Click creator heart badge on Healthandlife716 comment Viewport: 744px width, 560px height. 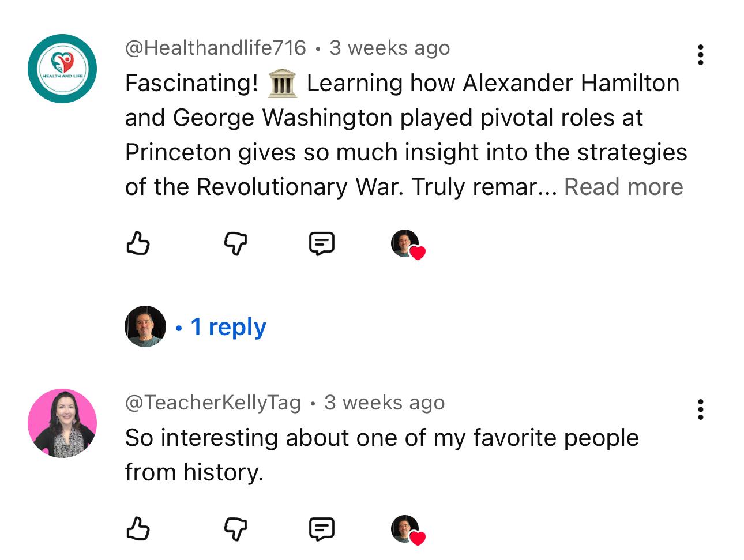[x=408, y=245]
